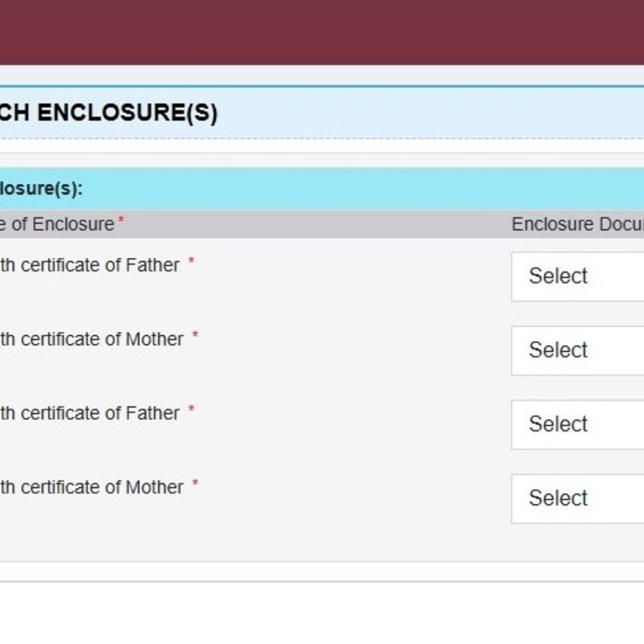This screenshot has height=644, width=644.
Task: Open the Select dropdown for first Father certificate
Action: pos(578,276)
